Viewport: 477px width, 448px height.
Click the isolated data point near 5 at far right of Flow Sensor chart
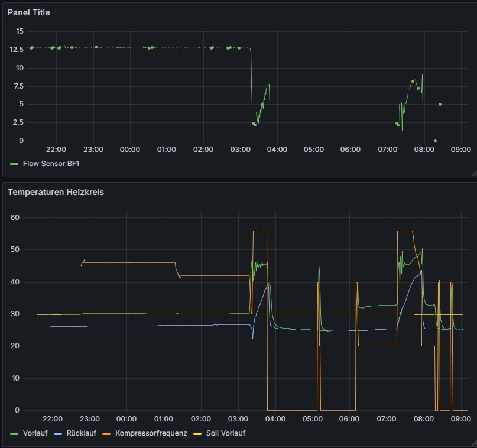[x=440, y=105]
